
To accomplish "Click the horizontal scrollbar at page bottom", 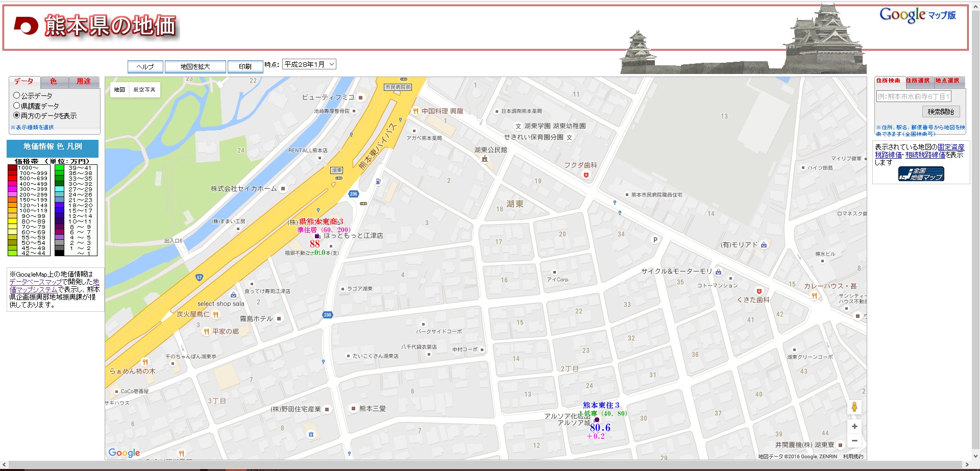I will click(x=485, y=465).
